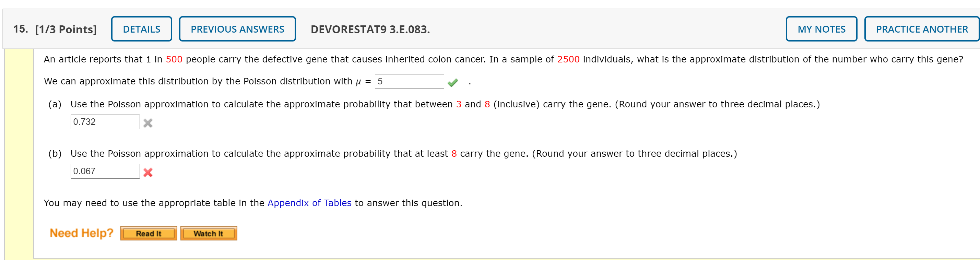Click the Watch It video help icon button
980x260 pixels.
pyautogui.click(x=208, y=233)
